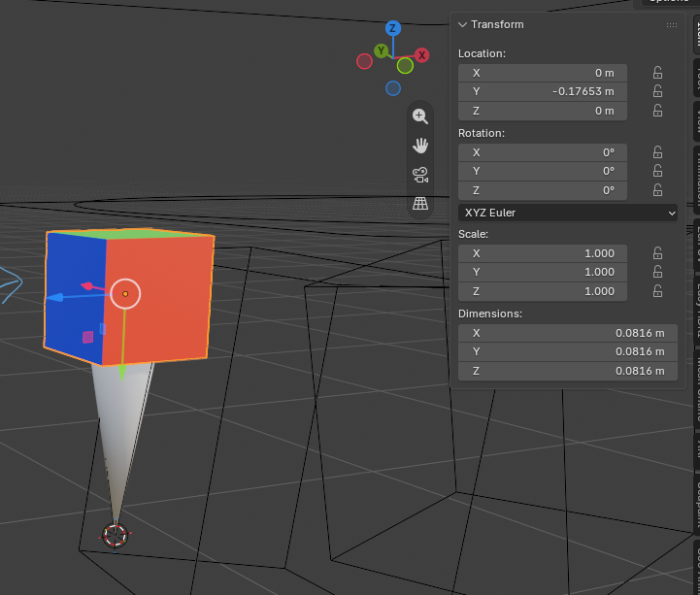
Task: Click the green move gizmo arrow below cube
Action: [x=121, y=373]
